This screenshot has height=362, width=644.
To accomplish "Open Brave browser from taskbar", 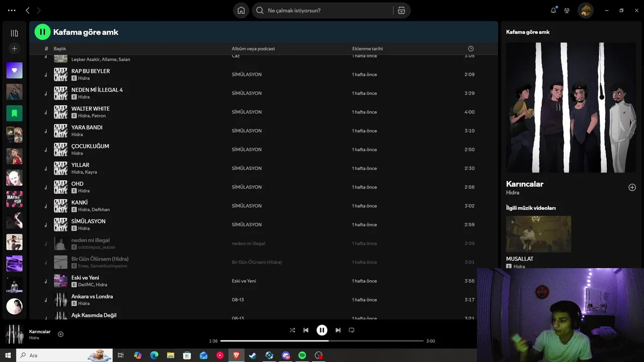I will (236, 355).
